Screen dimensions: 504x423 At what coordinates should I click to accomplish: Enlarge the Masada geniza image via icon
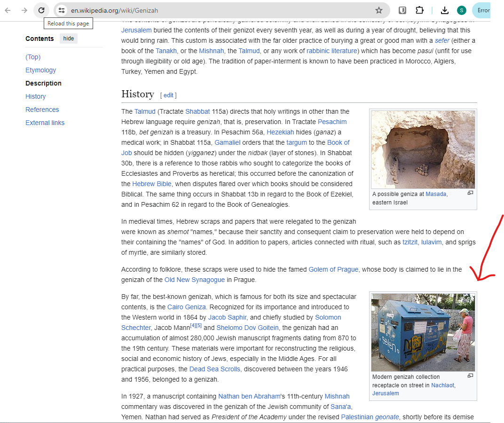(x=470, y=193)
